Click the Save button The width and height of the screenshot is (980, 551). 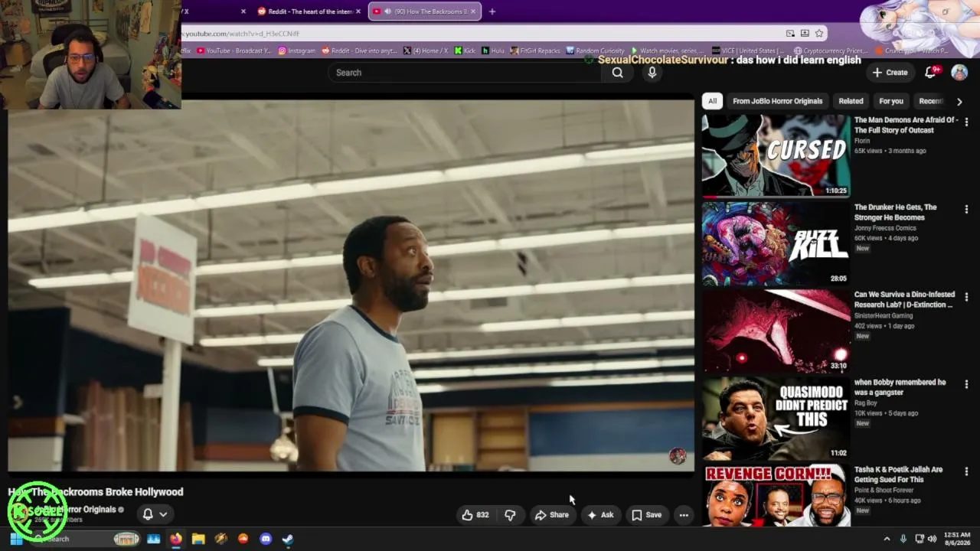[x=646, y=515]
